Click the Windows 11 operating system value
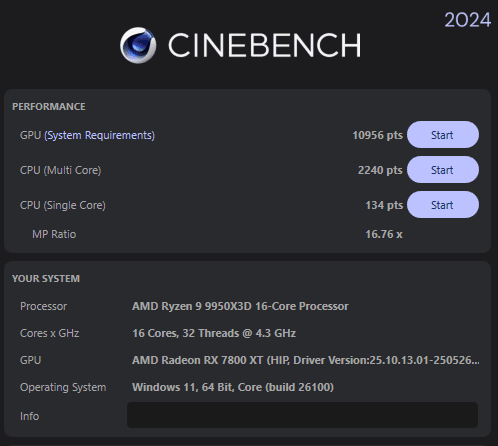The height and width of the screenshot is (446, 498). pyautogui.click(x=233, y=387)
